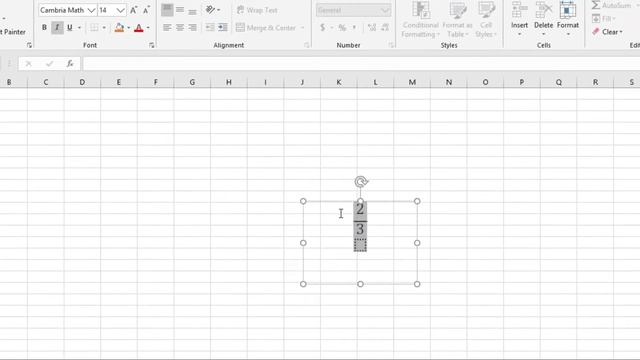
Task: Open Number format dialog launcher
Action: (x=391, y=45)
